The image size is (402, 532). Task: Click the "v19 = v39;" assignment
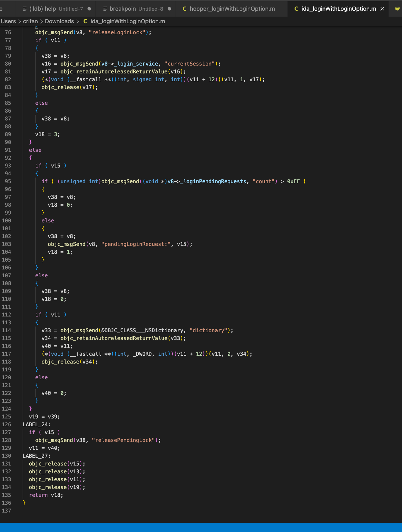pos(44,417)
